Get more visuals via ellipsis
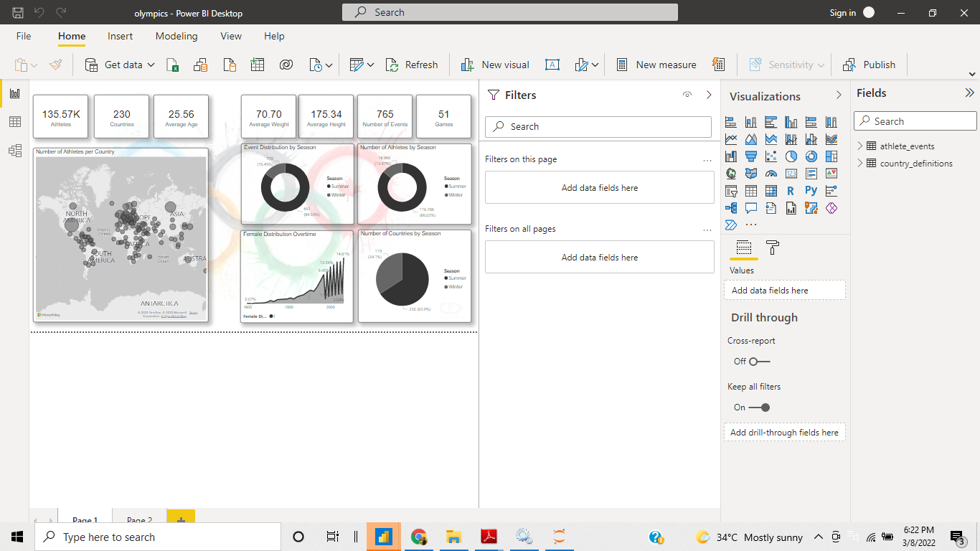The width and height of the screenshot is (980, 551). click(751, 225)
